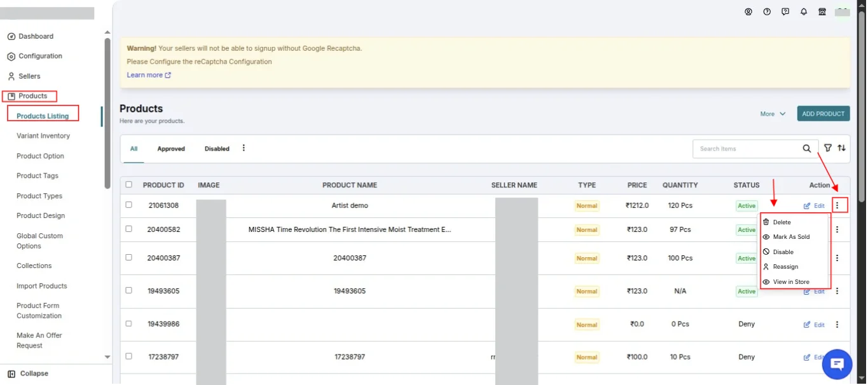Open Variant Inventory in sidebar

tap(43, 136)
